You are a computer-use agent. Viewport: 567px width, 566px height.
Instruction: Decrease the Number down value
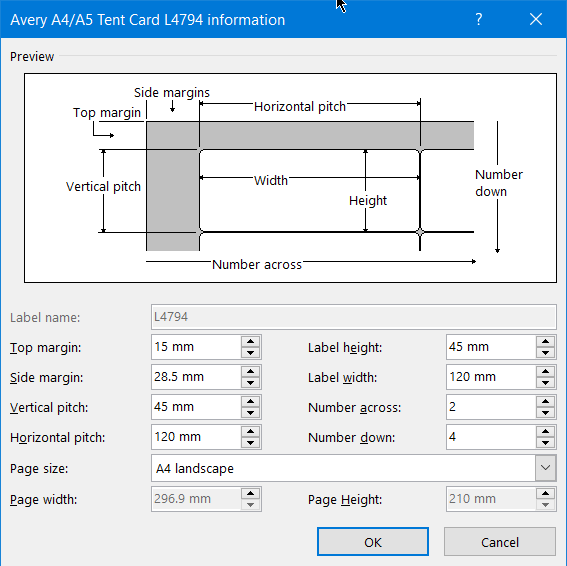tap(546, 443)
